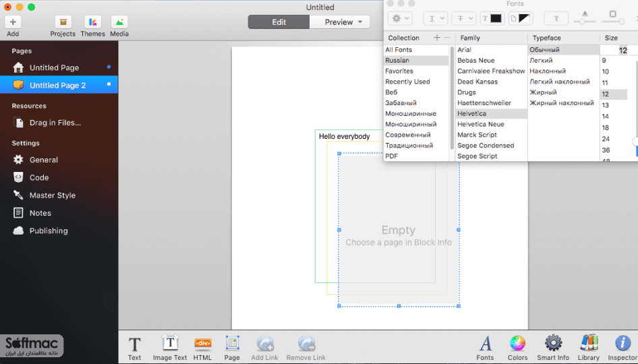Viewport: 638px width, 364px height.
Task: Select the Favorites collection
Action: point(399,71)
